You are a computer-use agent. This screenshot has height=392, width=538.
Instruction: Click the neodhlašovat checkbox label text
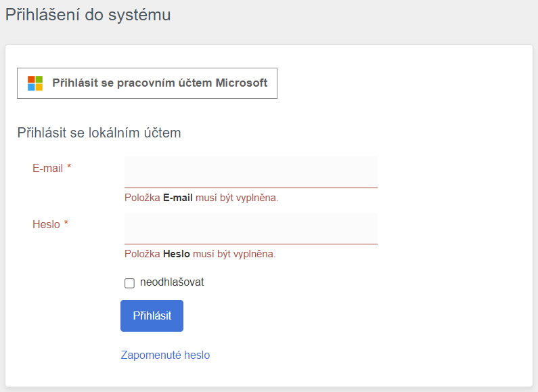coord(172,282)
